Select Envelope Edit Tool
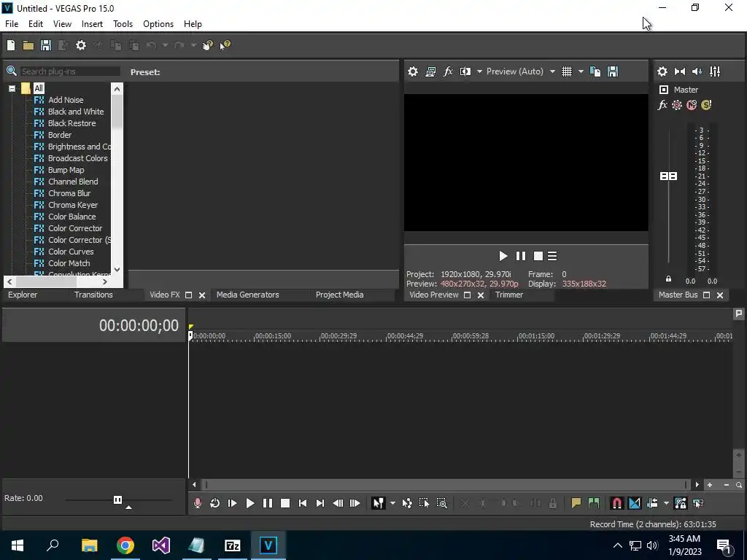 click(x=407, y=503)
